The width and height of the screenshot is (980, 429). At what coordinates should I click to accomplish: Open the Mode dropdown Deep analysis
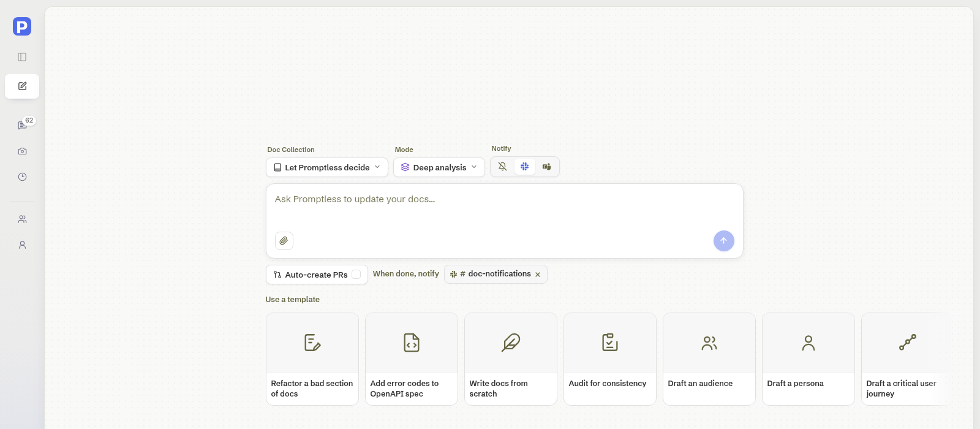point(439,167)
